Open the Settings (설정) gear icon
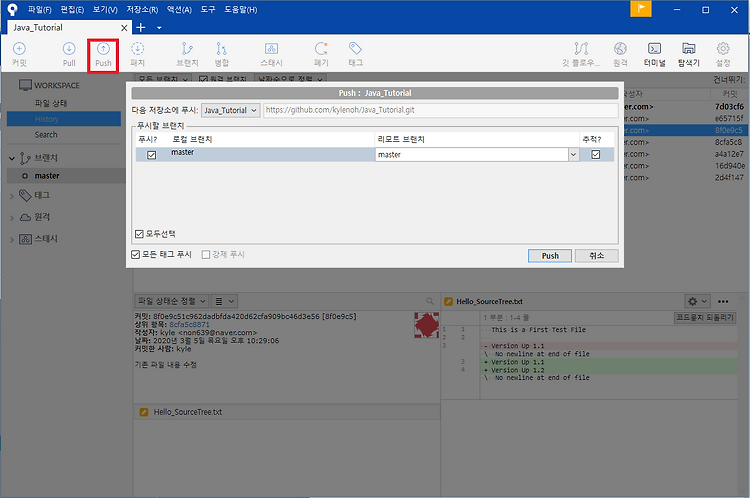750x498 pixels. click(x=723, y=54)
